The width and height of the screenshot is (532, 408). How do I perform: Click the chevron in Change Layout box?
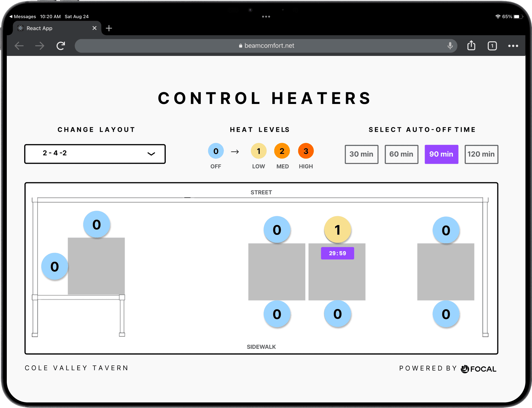[x=151, y=154]
